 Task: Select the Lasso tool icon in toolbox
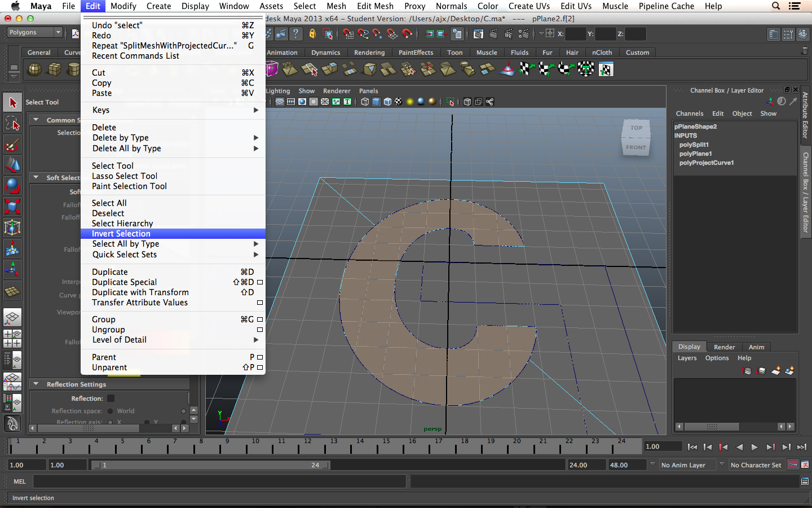coord(12,123)
